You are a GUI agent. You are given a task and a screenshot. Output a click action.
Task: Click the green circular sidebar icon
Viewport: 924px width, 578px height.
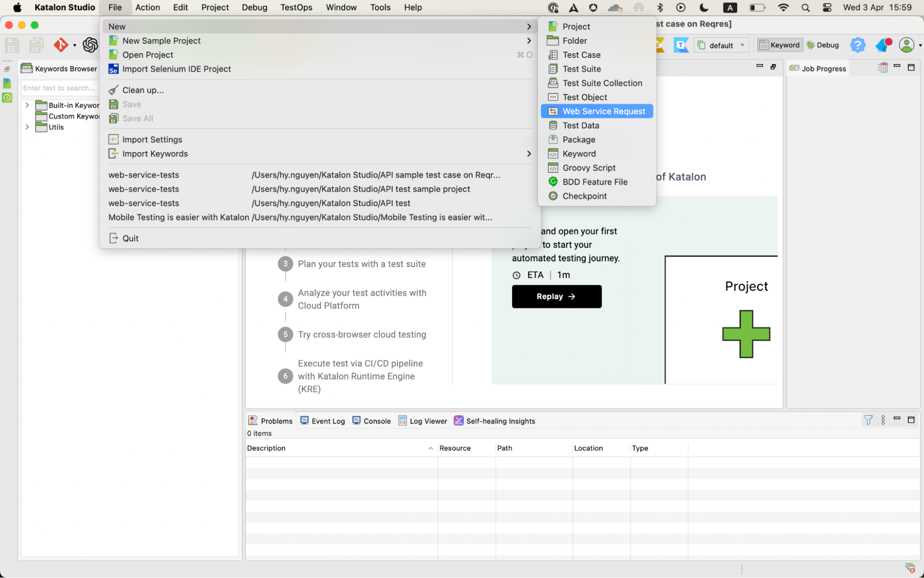point(7,98)
